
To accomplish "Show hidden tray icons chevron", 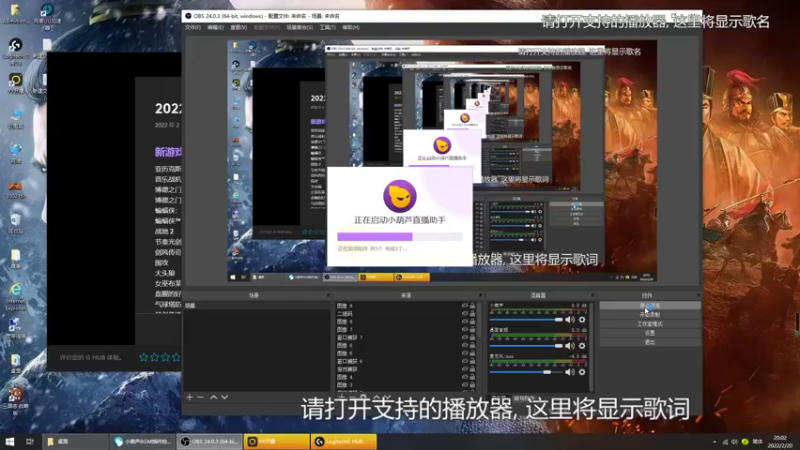I will (x=714, y=442).
